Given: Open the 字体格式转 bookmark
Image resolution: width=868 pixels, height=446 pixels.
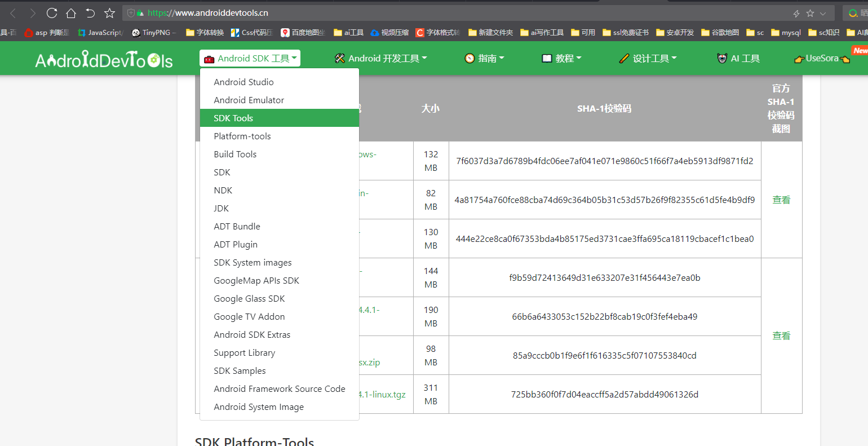Looking at the screenshot, I should pos(438,33).
